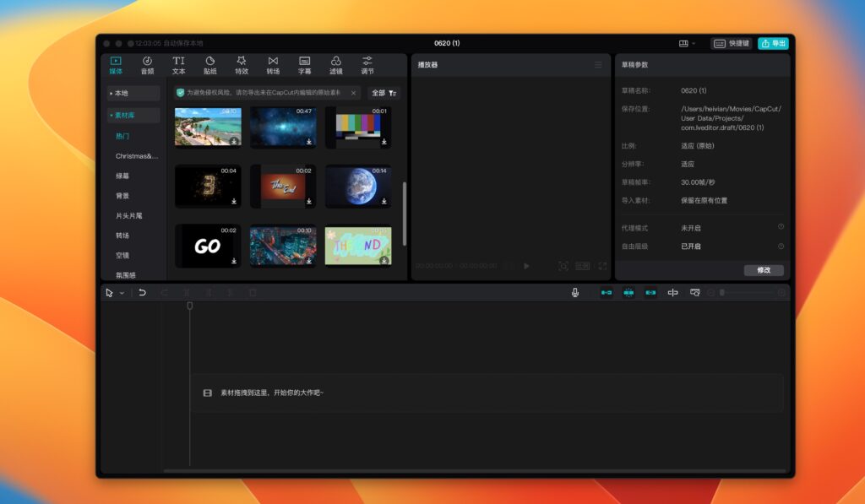Open the Effects (特效) panel
This screenshot has width=865, height=504.
(x=241, y=64)
